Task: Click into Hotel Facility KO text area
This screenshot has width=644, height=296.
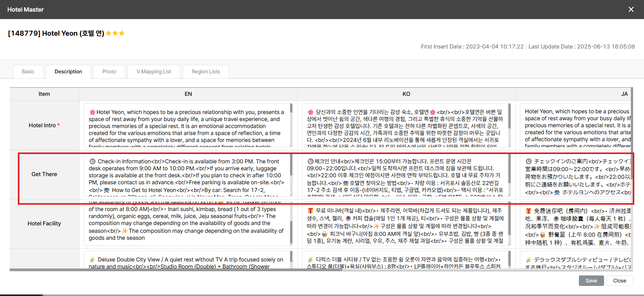Action: click(x=404, y=223)
